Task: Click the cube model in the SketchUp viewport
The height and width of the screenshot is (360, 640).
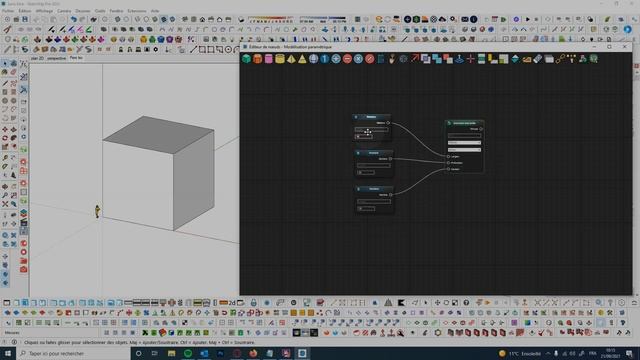Action: 158,173
